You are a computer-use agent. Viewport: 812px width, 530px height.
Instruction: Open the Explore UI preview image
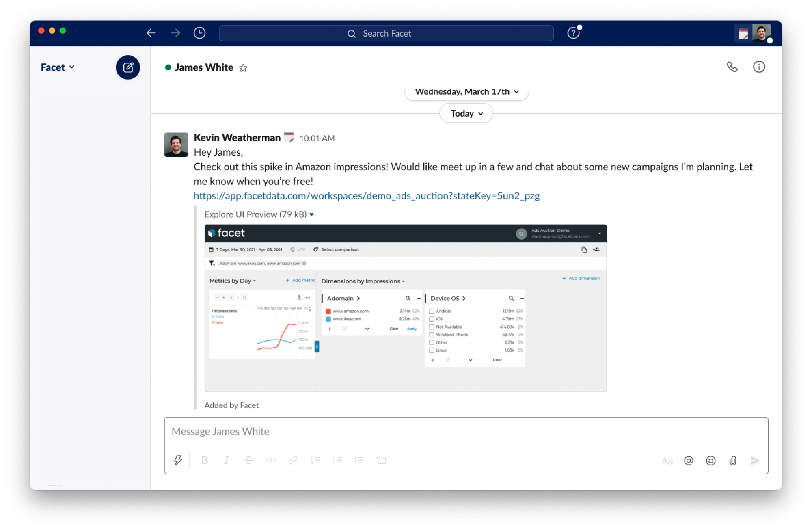[x=406, y=308]
